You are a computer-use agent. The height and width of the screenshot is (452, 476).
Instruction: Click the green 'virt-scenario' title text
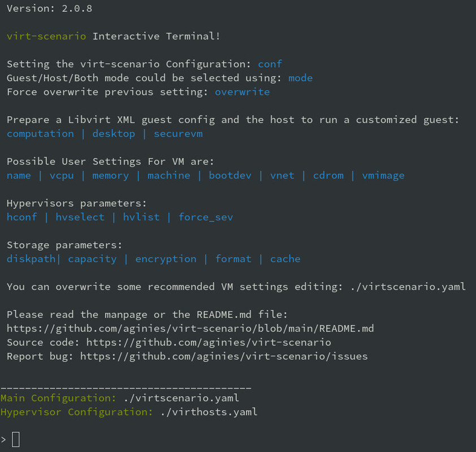[x=46, y=36]
